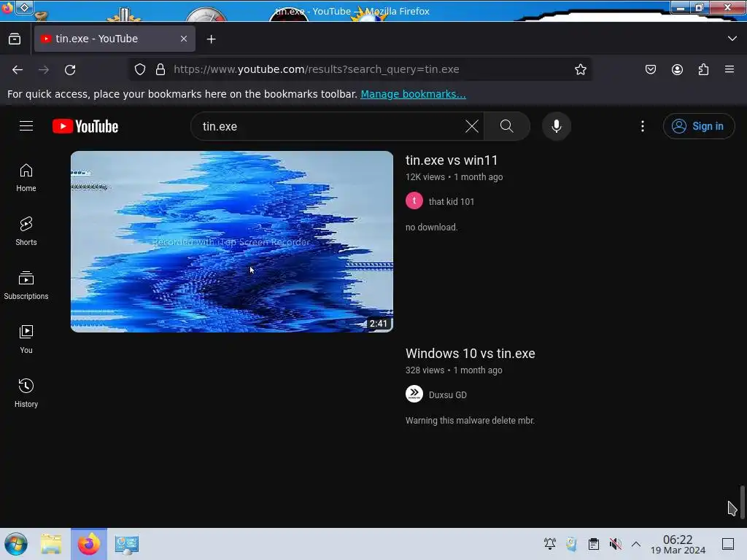Click 'no download.' description text

click(432, 227)
